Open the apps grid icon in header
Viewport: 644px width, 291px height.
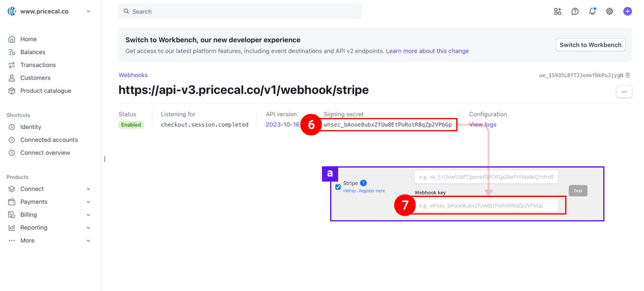(x=558, y=11)
